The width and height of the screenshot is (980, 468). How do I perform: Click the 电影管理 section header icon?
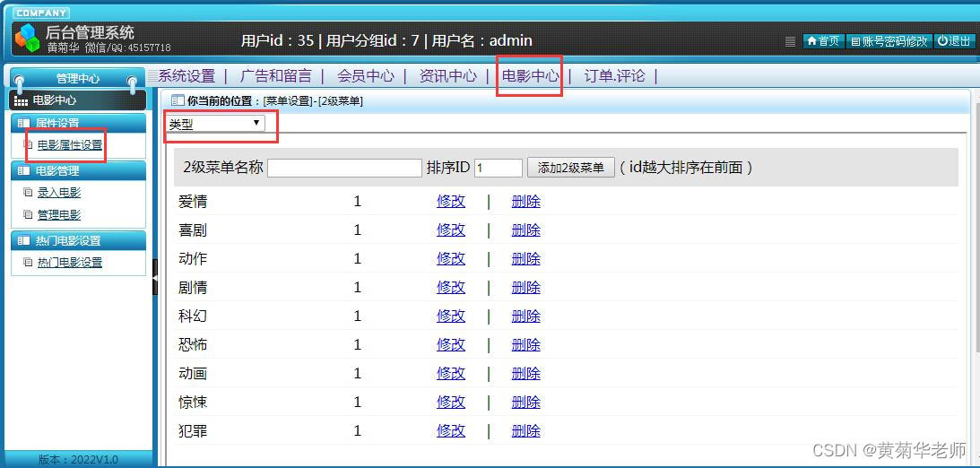click(x=23, y=170)
